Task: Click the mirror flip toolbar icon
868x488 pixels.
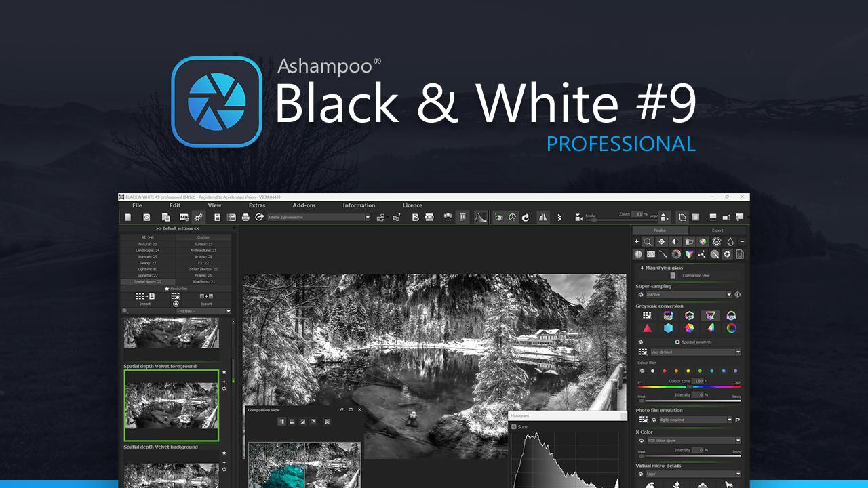Action: tap(543, 217)
